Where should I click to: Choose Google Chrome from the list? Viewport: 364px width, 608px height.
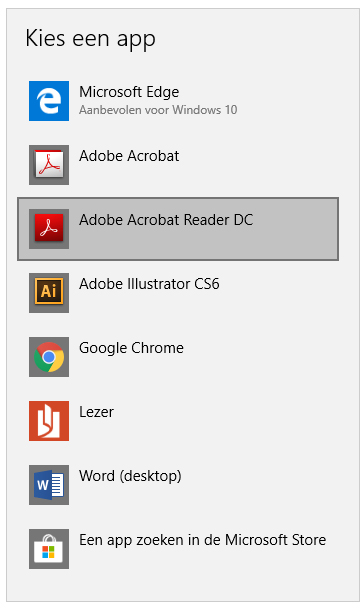click(131, 348)
